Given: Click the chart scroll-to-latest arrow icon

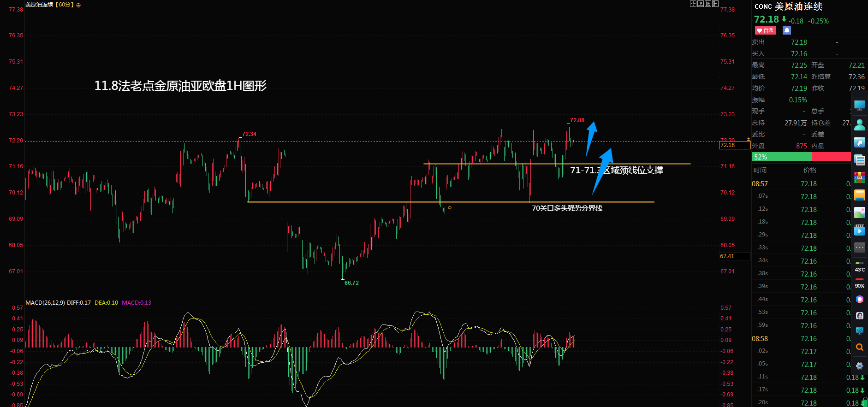Looking at the screenshot, I should [x=715, y=4].
